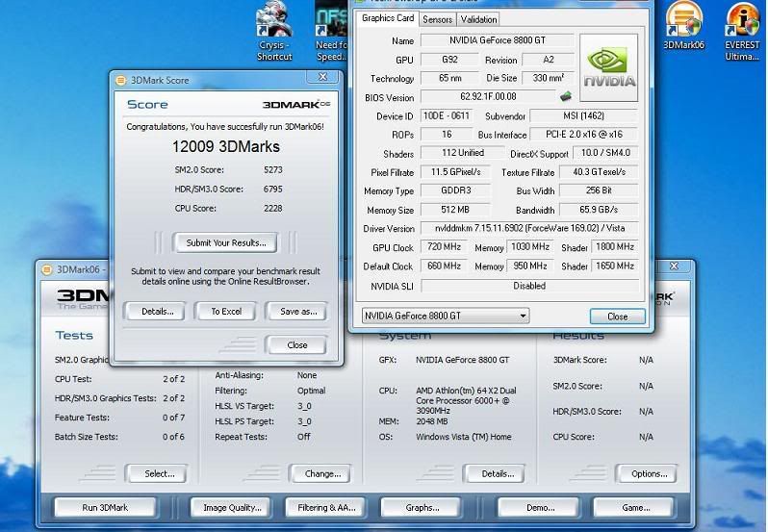The image size is (768, 532).
Task: Click the Memory Size field 512 MB
Action: pyautogui.click(x=455, y=210)
